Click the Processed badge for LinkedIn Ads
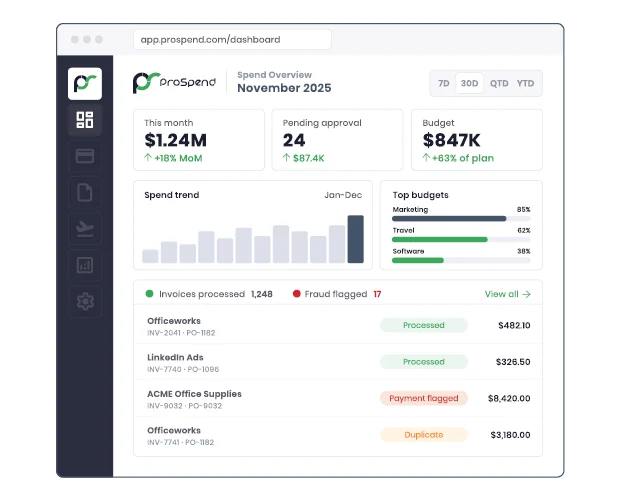620x500 pixels. pyautogui.click(x=424, y=362)
